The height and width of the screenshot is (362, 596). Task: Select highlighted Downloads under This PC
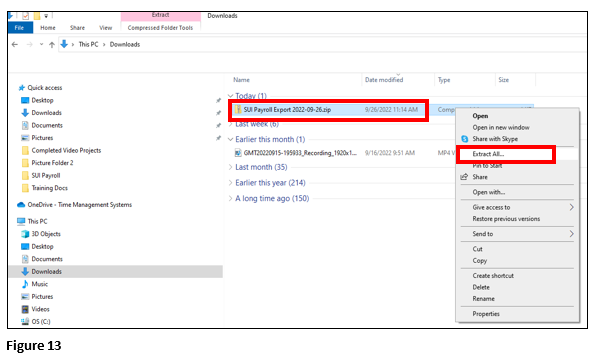click(116, 272)
